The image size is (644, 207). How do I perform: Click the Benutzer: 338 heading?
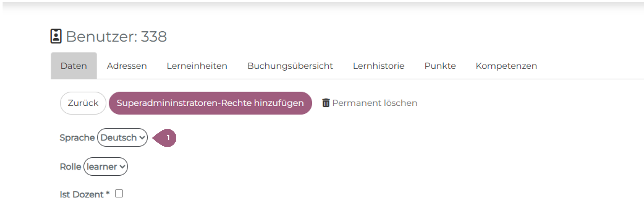[116, 36]
